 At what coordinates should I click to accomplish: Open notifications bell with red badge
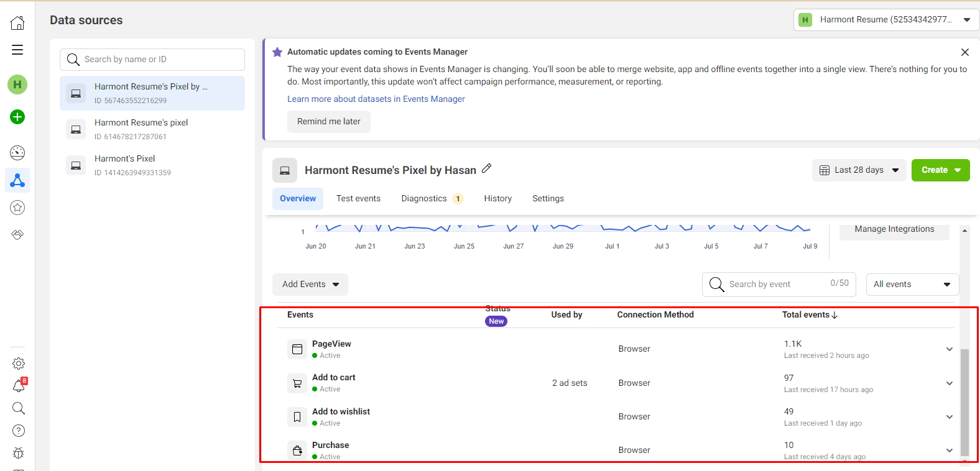click(19, 386)
